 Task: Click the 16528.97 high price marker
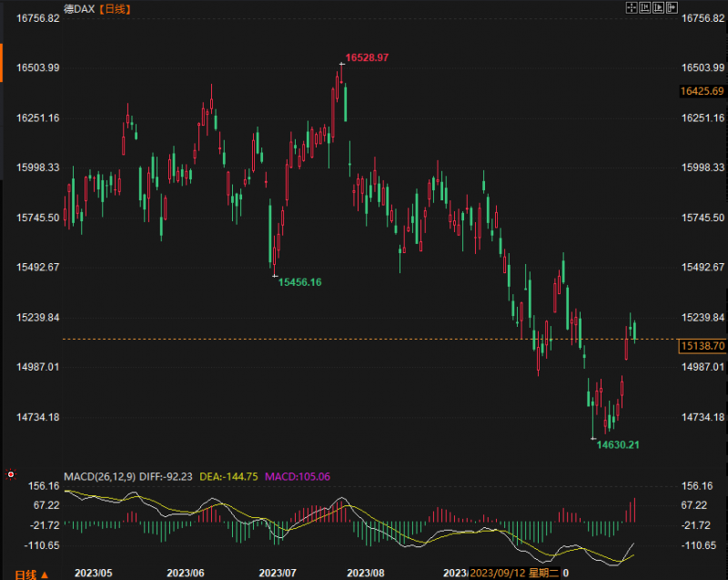(x=368, y=57)
